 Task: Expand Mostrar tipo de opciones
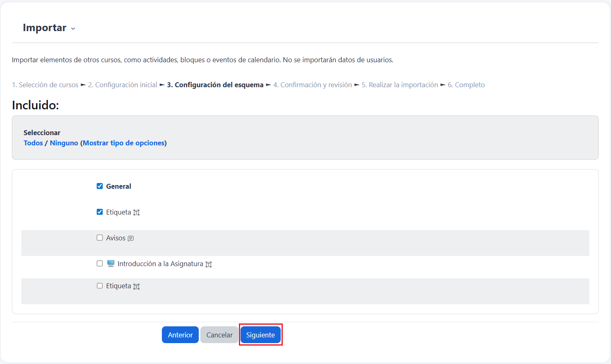coord(123,143)
